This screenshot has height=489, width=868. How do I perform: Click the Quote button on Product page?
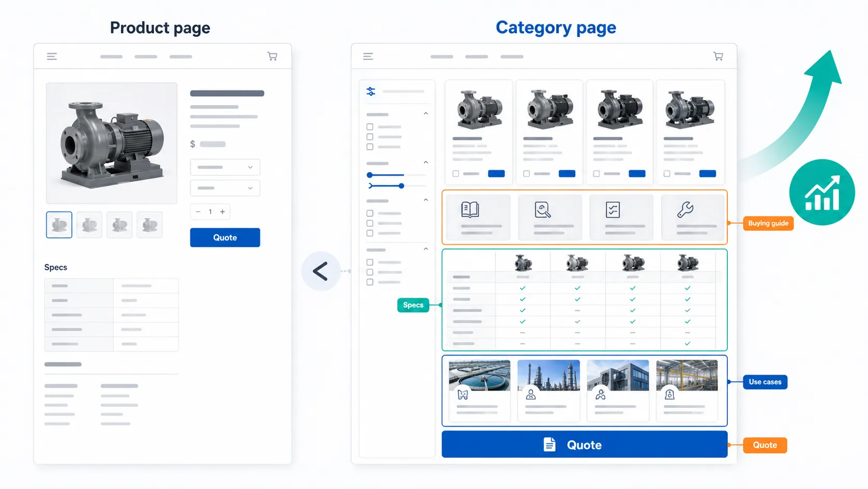click(225, 237)
